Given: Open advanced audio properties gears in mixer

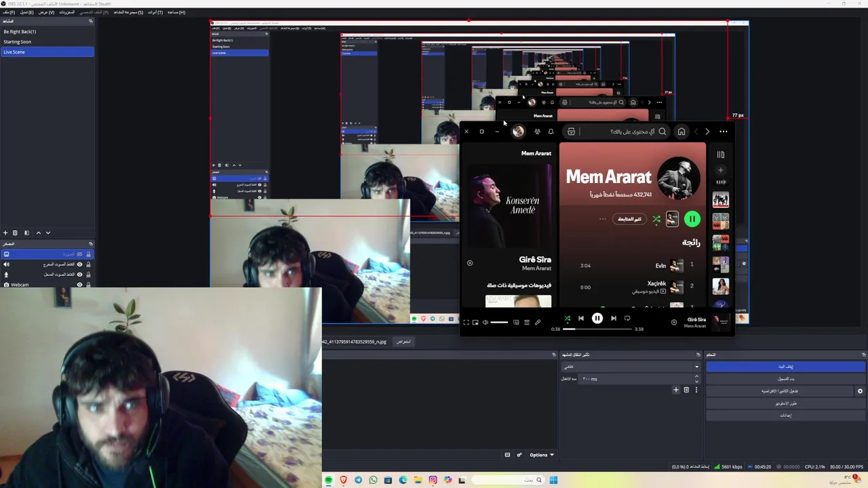Looking at the screenshot, I should 519,455.
